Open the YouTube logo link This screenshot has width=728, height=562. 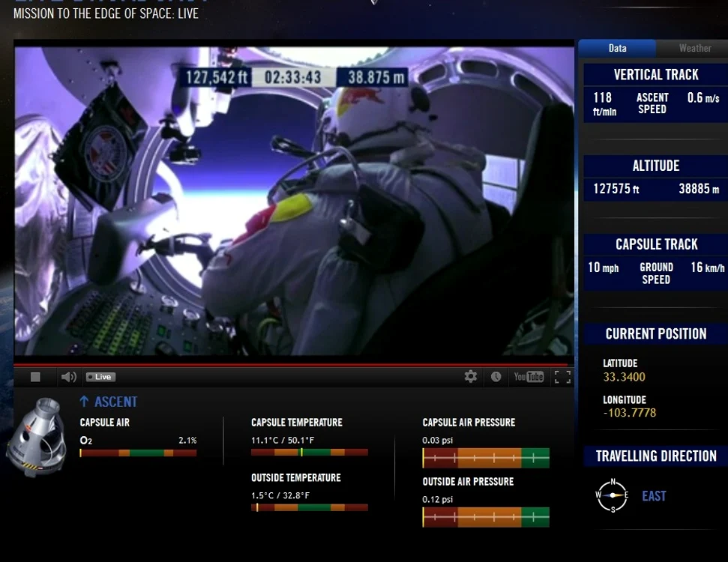click(529, 376)
